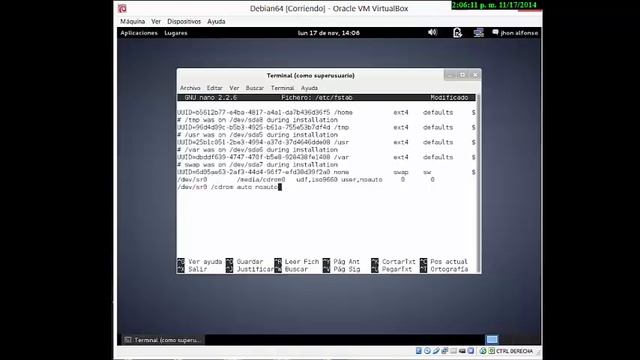Screen dimensions: 640x360
Task: Click 'Modificado' status in nano header
Action: click(449, 98)
